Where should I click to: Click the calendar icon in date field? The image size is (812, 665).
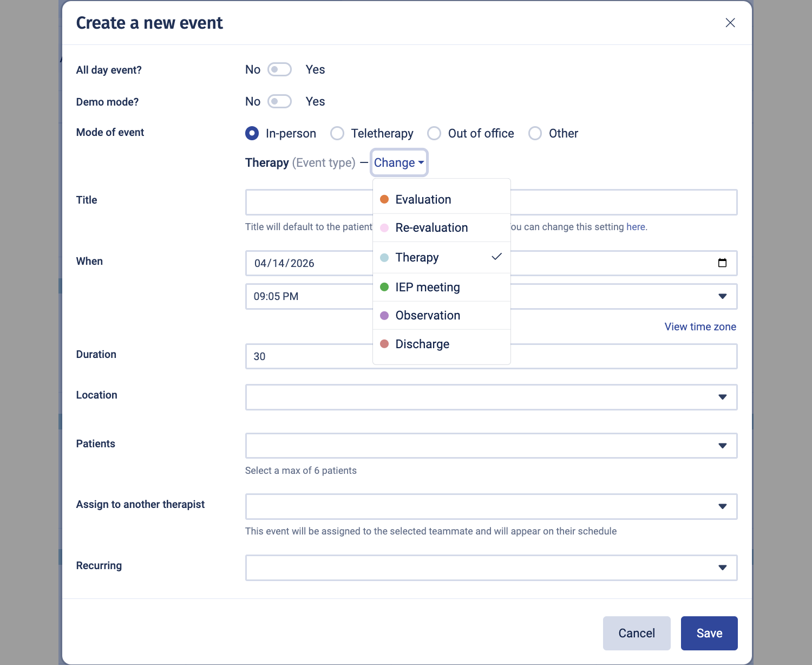click(722, 263)
